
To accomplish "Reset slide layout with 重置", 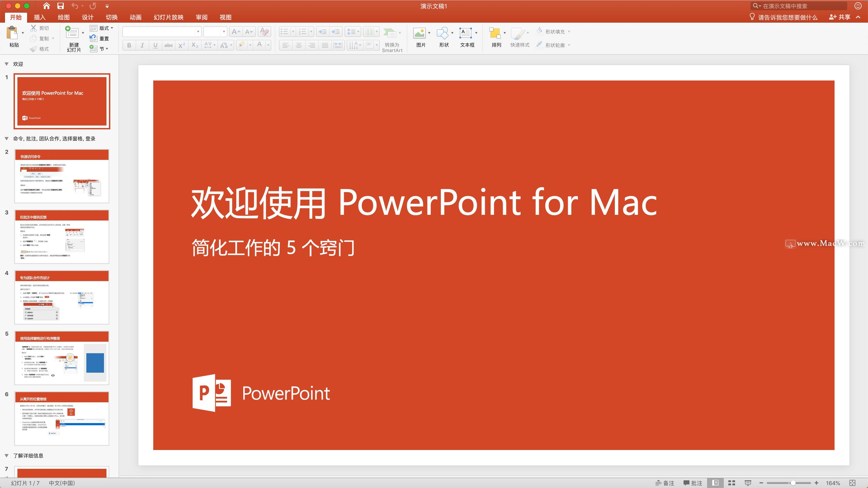I will tap(99, 38).
